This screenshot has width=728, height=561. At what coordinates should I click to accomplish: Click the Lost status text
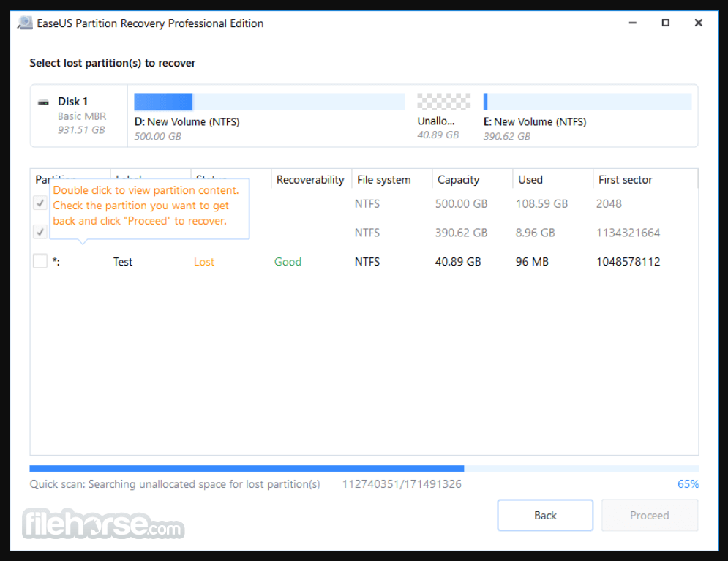tap(204, 262)
